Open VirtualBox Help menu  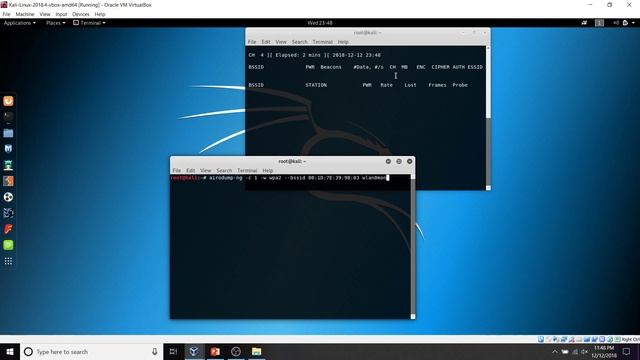pos(100,14)
